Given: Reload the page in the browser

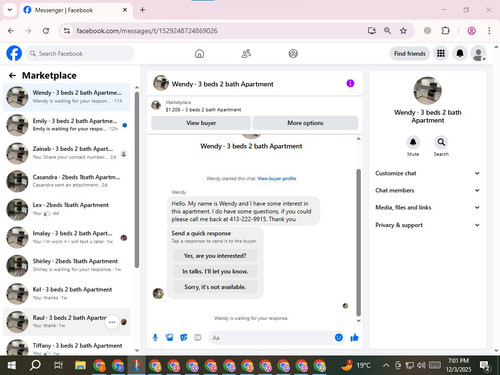Looking at the screenshot, I should (46, 31).
